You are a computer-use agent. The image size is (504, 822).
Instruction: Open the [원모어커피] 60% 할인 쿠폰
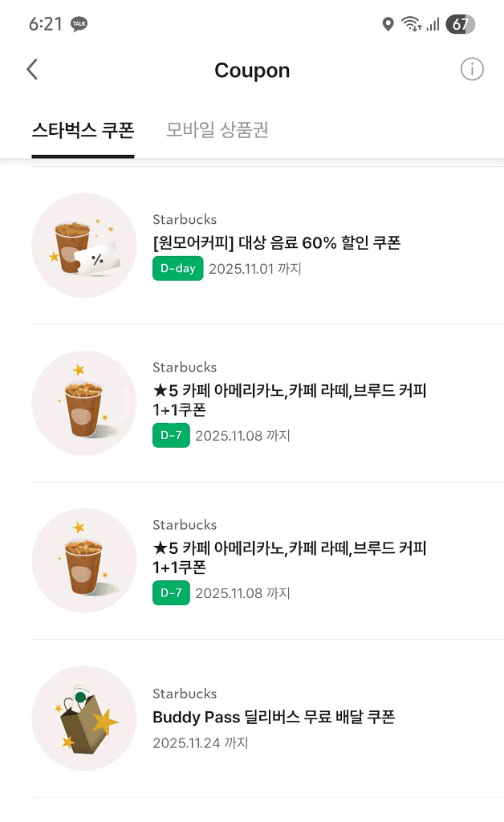pos(277,242)
